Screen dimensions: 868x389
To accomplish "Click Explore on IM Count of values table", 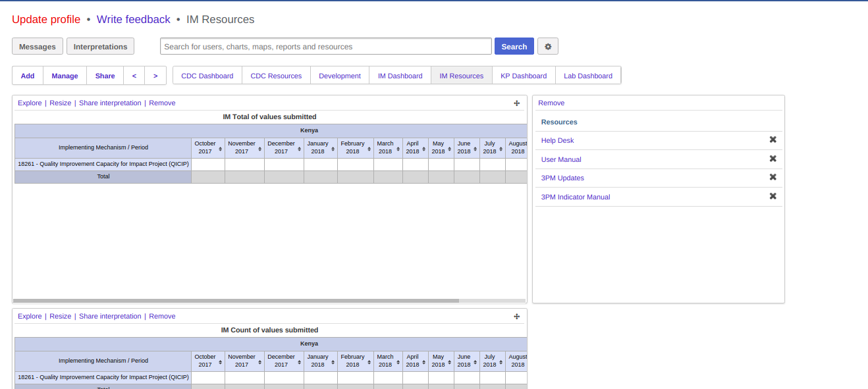I will 30,316.
